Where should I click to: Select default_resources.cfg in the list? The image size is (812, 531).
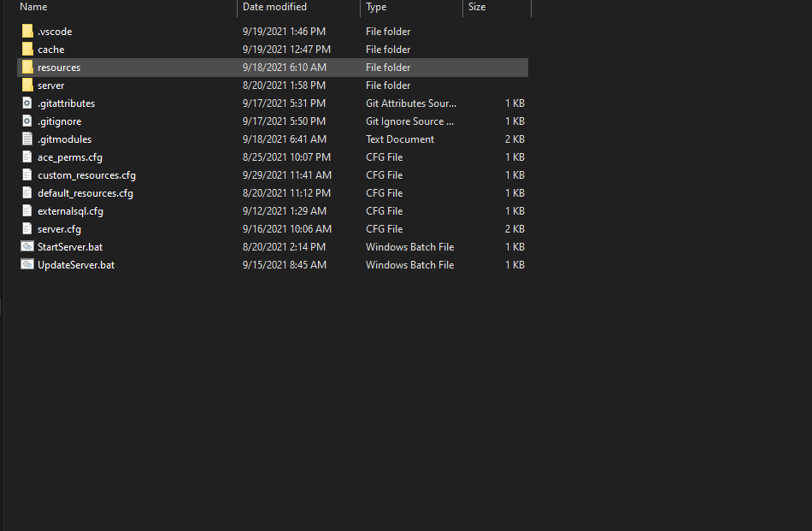click(85, 193)
